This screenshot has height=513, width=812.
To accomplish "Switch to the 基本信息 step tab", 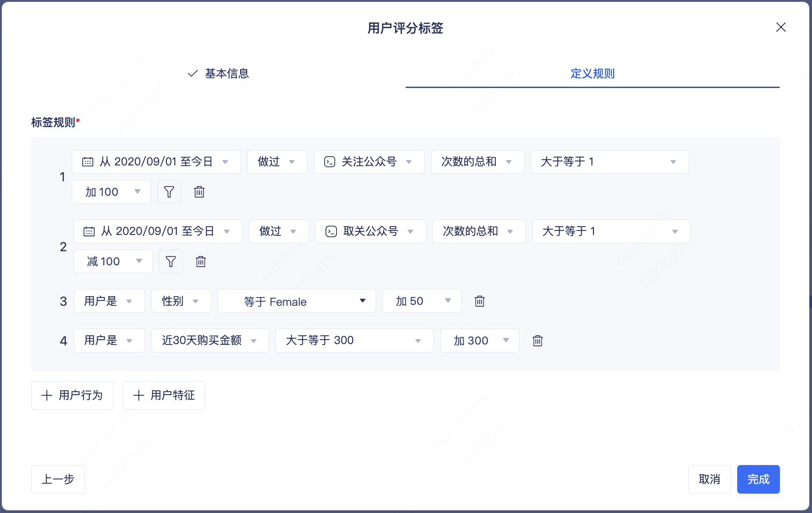I will pos(218,73).
